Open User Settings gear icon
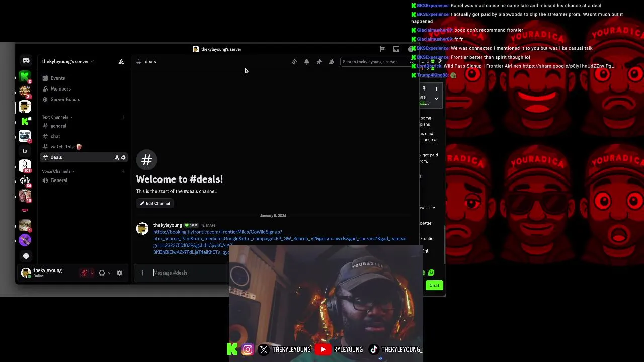Image resolution: width=644 pixels, height=362 pixels. click(119, 273)
